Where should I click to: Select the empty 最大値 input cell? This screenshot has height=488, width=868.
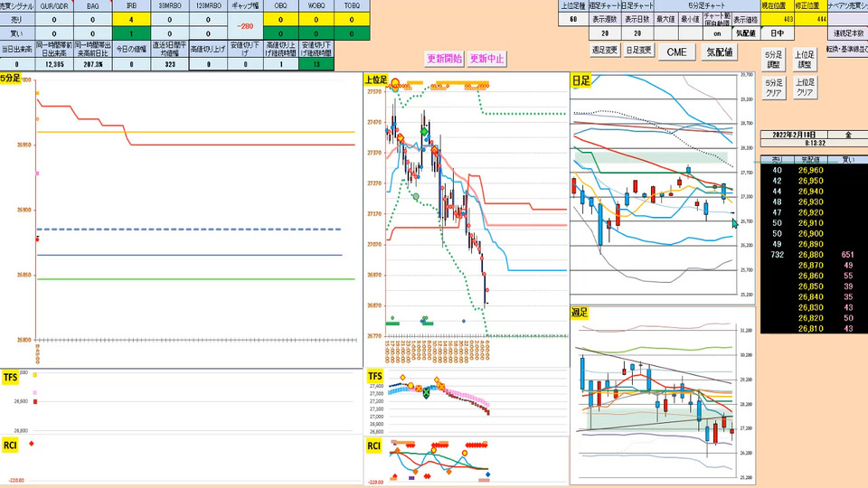[x=666, y=33]
